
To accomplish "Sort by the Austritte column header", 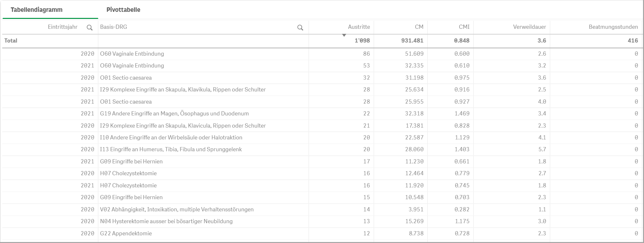I will pyautogui.click(x=359, y=27).
